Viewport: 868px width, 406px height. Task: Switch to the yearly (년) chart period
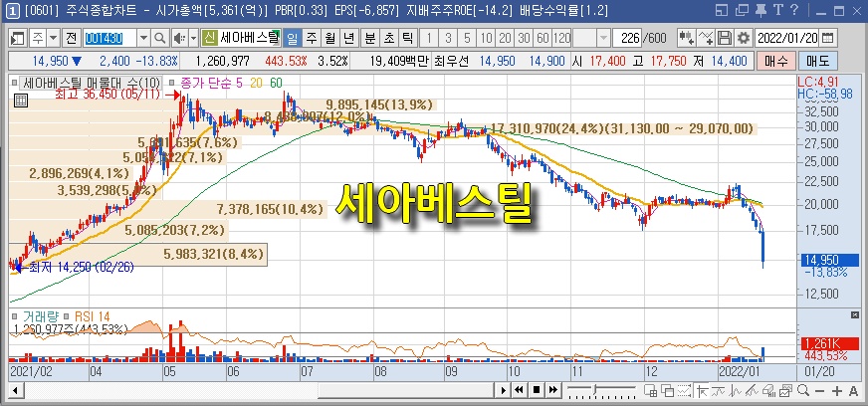tap(348, 38)
